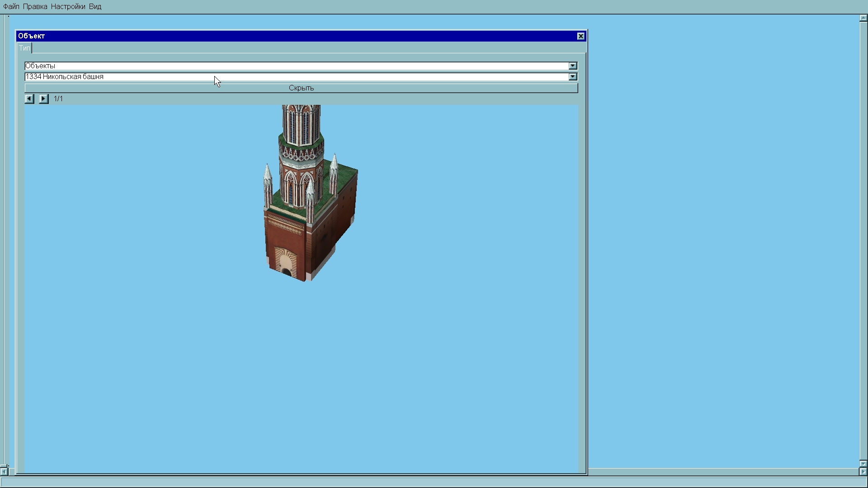Open the Правка menu
The image size is (868, 488).
tap(35, 7)
